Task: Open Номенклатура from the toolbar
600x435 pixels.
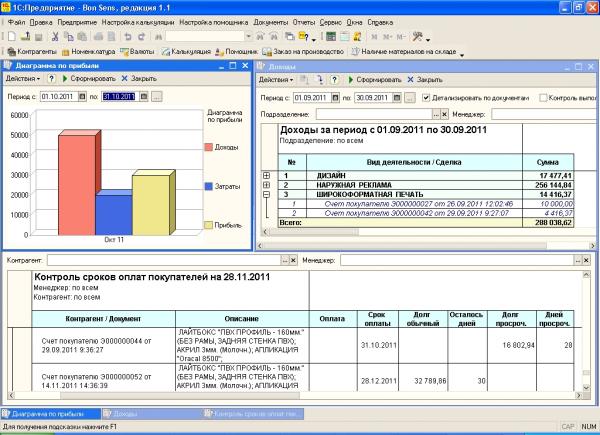Action: coord(90,50)
